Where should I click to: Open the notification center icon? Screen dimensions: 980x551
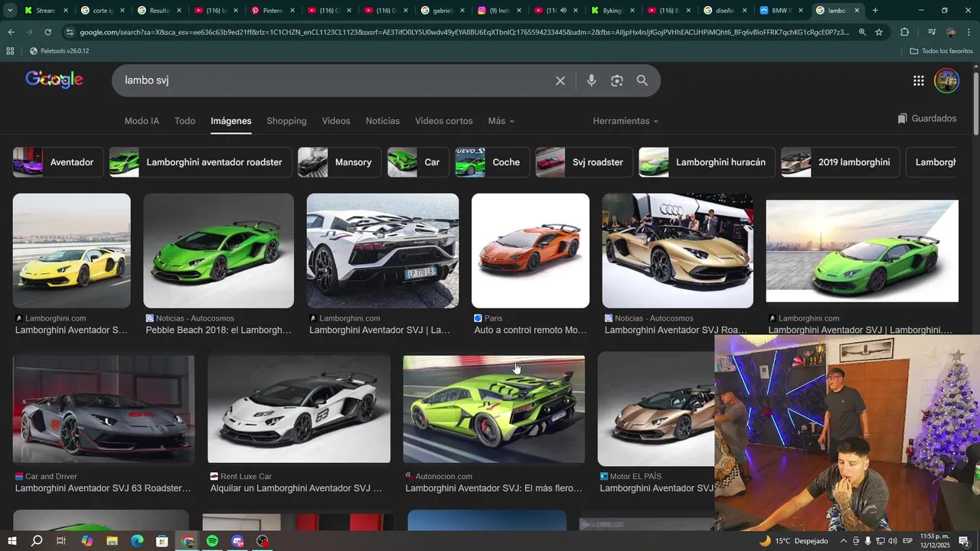pyautogui.click(x=964, y=541)
